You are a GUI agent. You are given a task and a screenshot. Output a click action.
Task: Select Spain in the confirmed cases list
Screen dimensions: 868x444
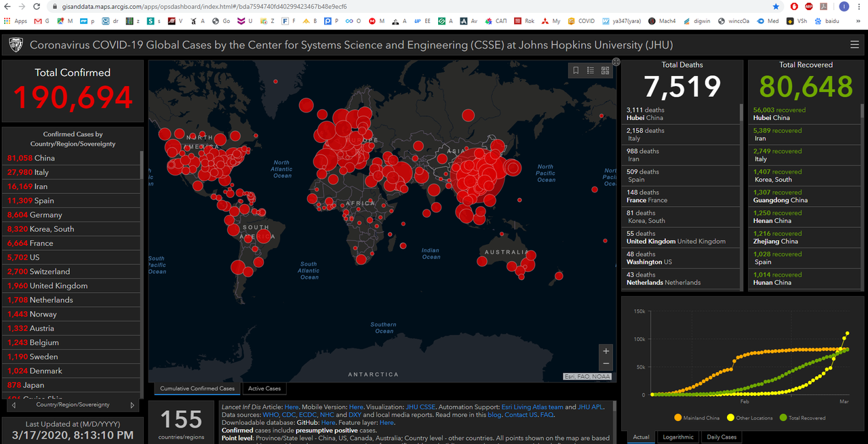[x=71, y=201]
